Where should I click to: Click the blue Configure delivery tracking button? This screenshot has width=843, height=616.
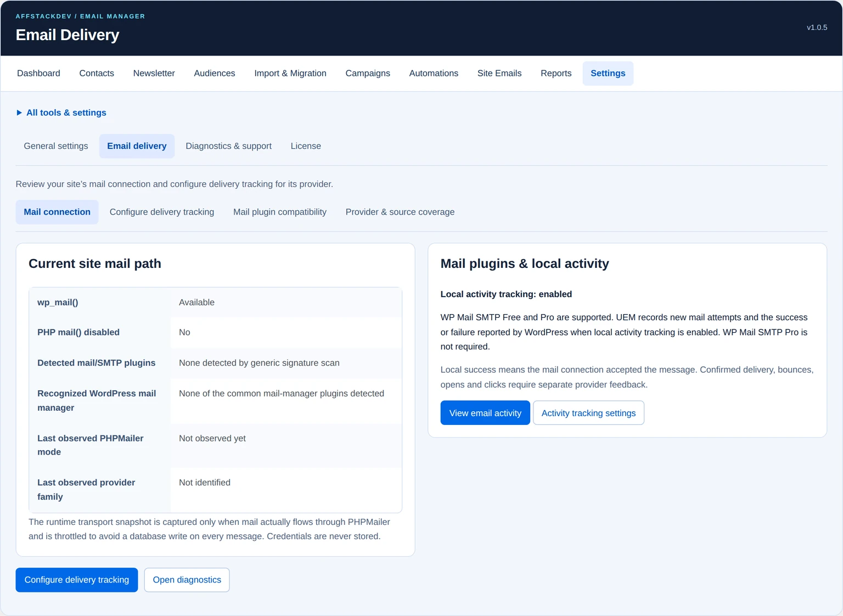click(x=77, y=580)
